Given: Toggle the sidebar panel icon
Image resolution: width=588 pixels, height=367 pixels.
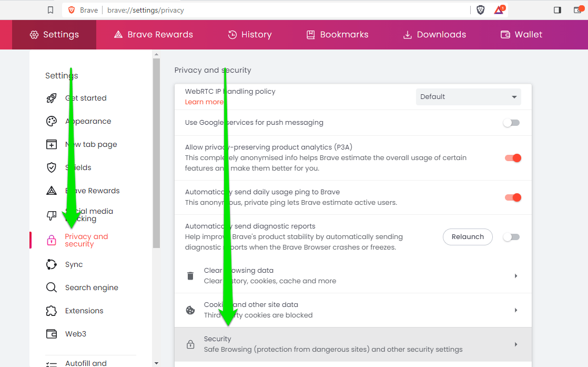Looking at the screenshot, I should pyautogui.click(x=557, y=10).
